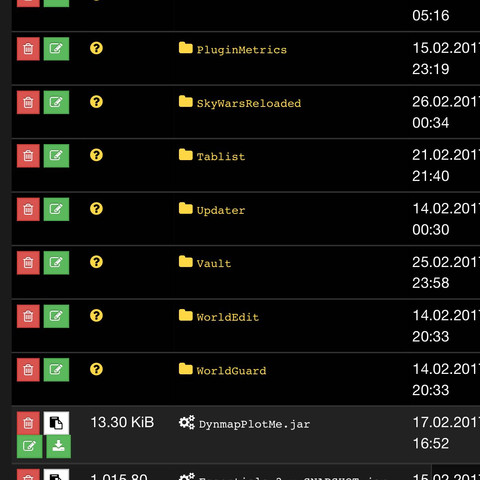
Task: Click question mark icon beside Vault
Action: coord(96,262)
